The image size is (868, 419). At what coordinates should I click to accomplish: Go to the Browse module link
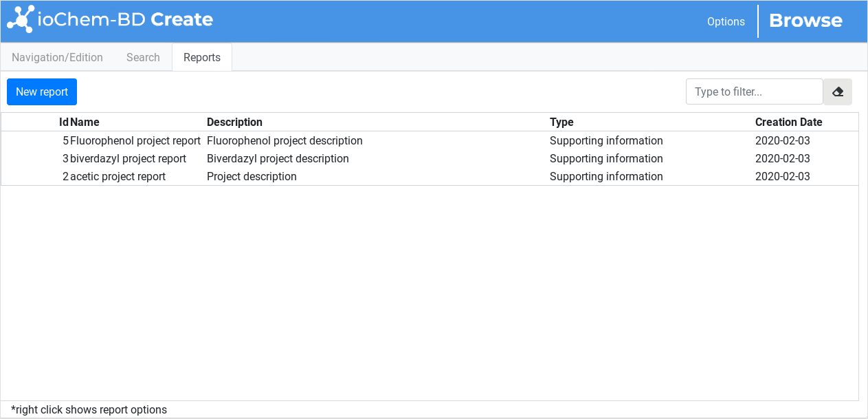805,21
